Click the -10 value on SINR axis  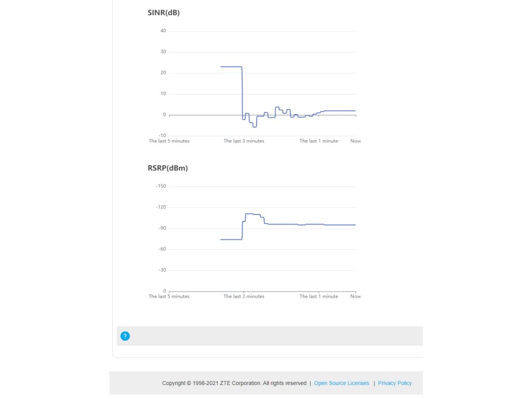(162, 136)
